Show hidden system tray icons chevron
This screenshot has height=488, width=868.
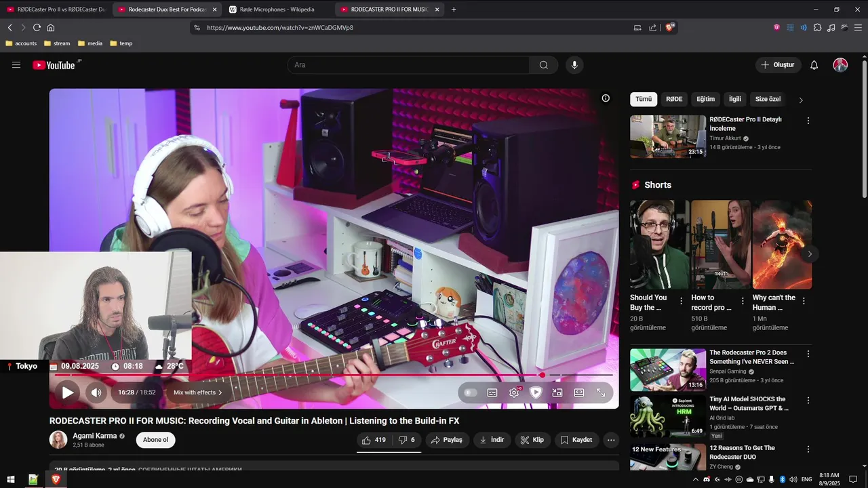click(x=695, y=479)
